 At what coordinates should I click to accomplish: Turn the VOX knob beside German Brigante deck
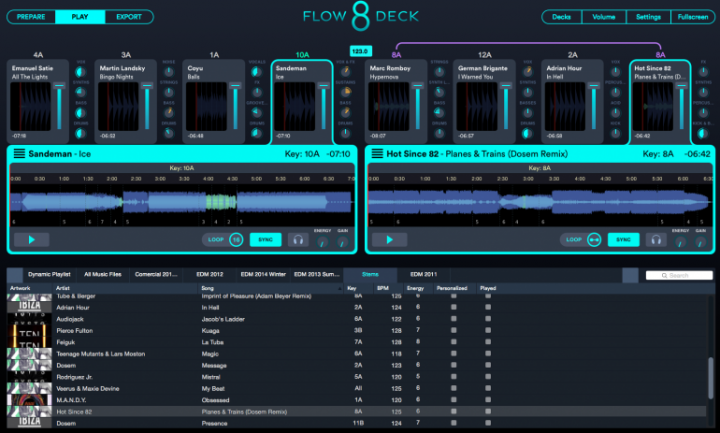[x=528, y=72]
